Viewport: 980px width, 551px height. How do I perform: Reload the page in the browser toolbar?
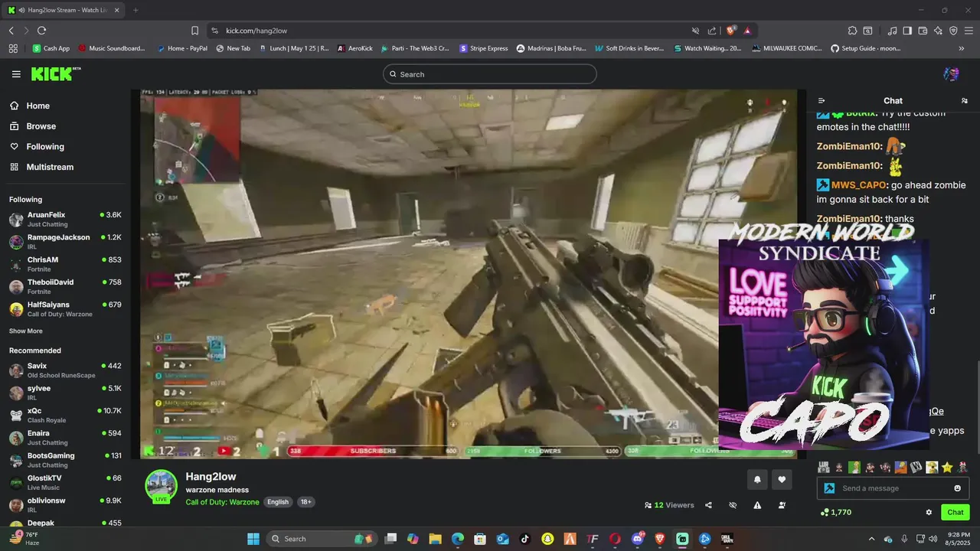41,31
